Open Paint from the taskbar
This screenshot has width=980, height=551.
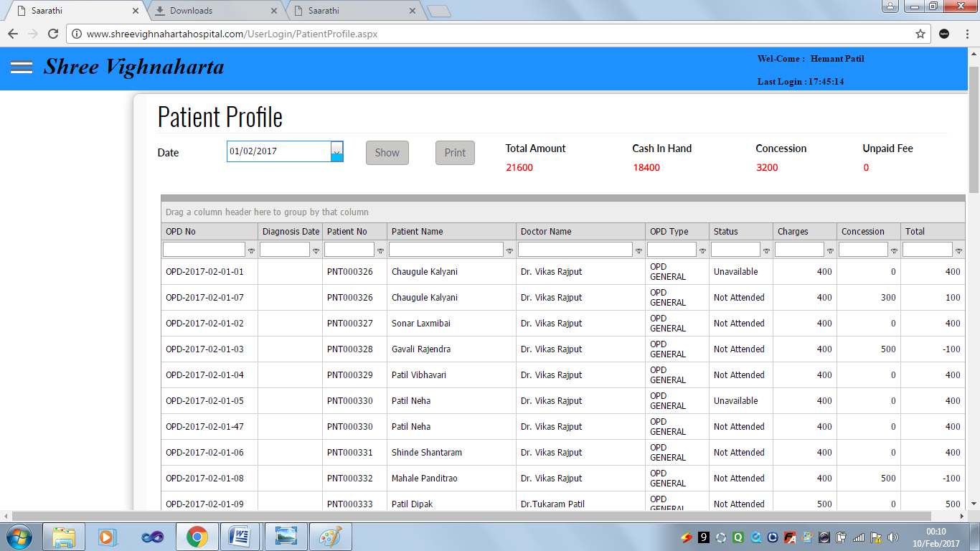(x=330, y=536)
